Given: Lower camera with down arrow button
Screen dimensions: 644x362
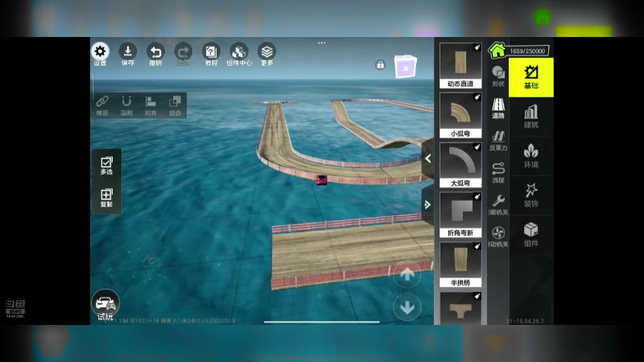Looking at the screenshot, I should point(407,307).
